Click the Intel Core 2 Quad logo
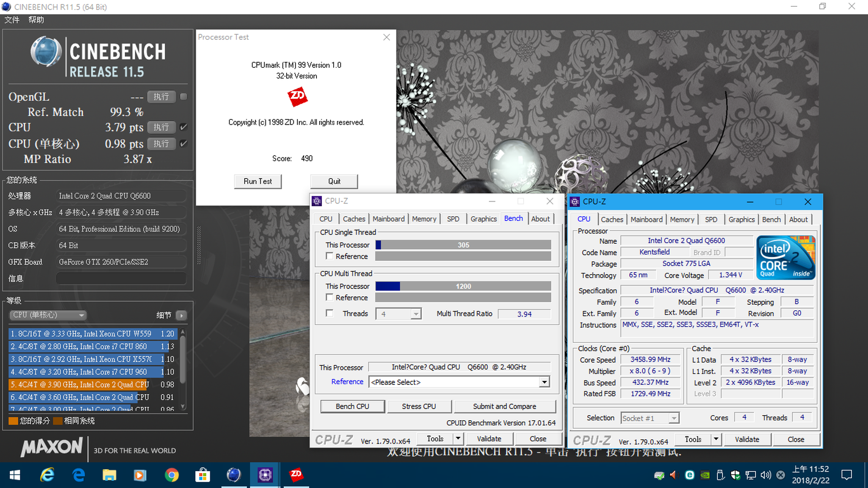The image size is (868, 488). coord(786,257)
